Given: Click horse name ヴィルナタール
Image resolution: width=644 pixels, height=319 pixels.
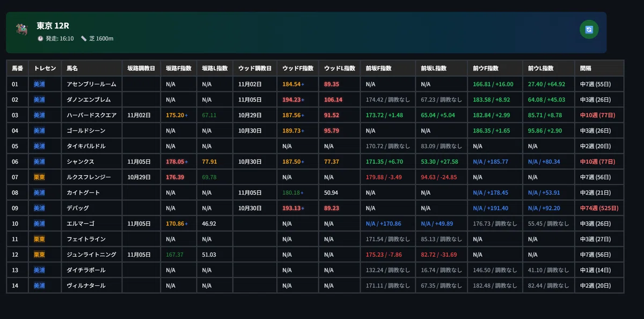Looking at the screenshot, I should point(86,286).
